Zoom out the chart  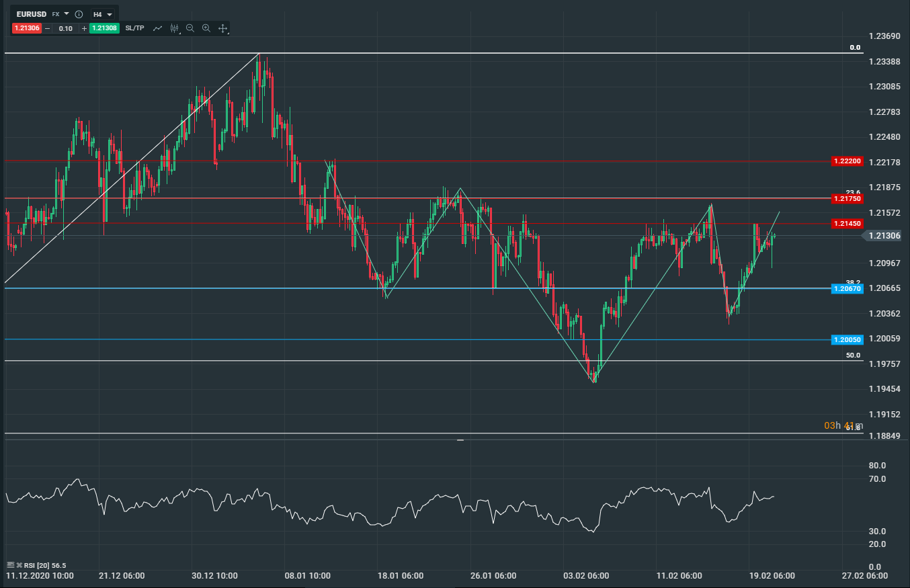click(190, 28)
